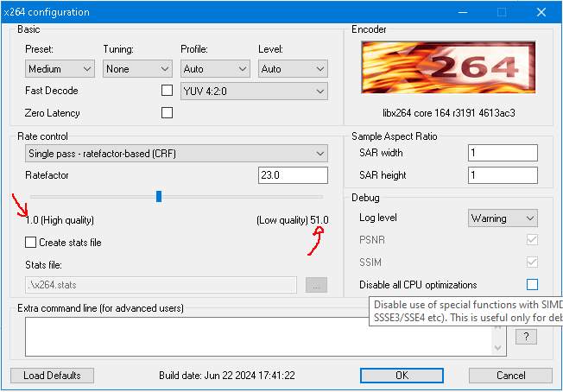This screenshot has height=392, width=563.
Task: Toggle the greyed SSIM checkbox
Action: point(532,262)
